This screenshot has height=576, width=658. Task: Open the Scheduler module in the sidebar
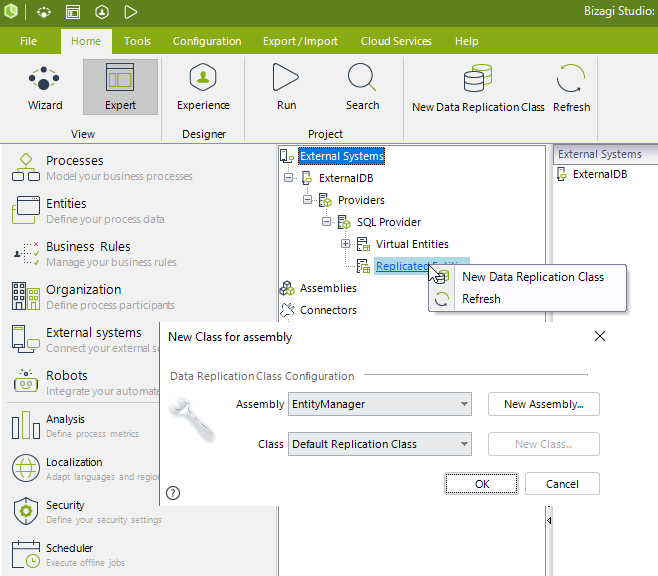click(68, 555)
